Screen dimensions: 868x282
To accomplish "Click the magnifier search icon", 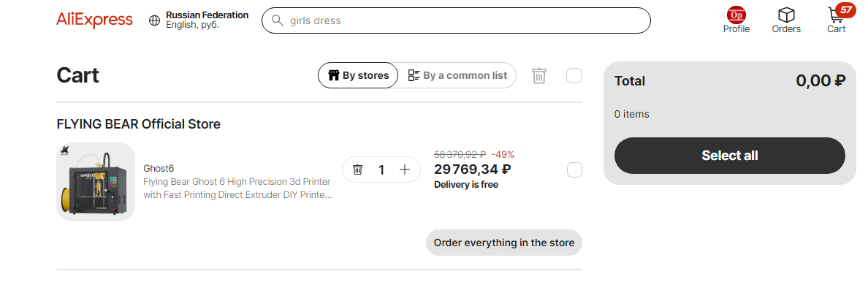I will click(277, 20).
